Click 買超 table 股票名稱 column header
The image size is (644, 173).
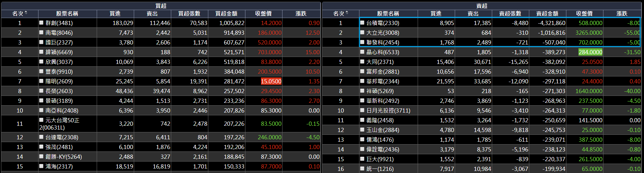coord(67,14)
